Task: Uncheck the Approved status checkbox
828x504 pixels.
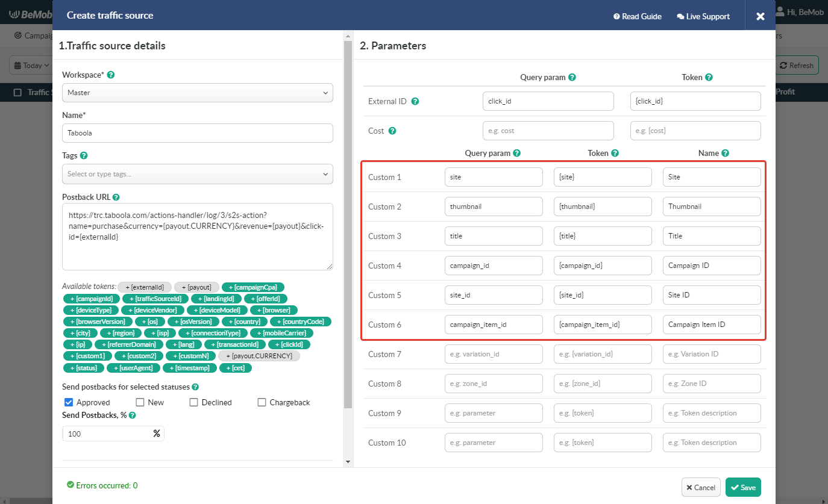Action: coord(69,402)
